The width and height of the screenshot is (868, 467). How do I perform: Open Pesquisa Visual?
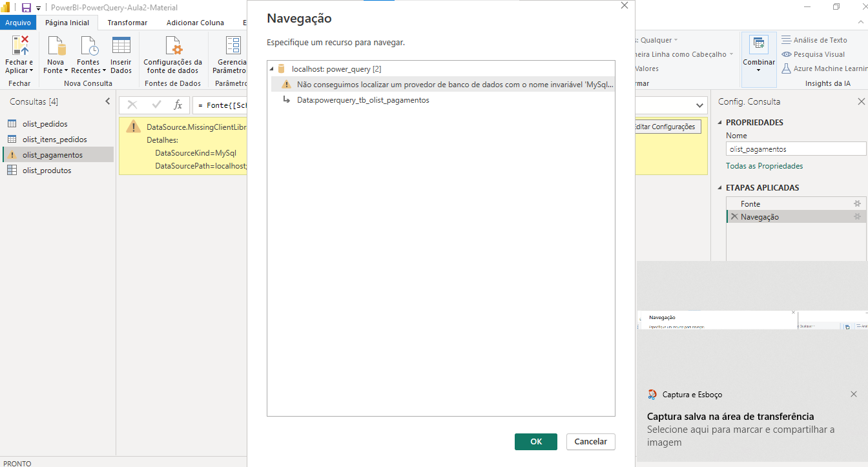tap(813, 54)
